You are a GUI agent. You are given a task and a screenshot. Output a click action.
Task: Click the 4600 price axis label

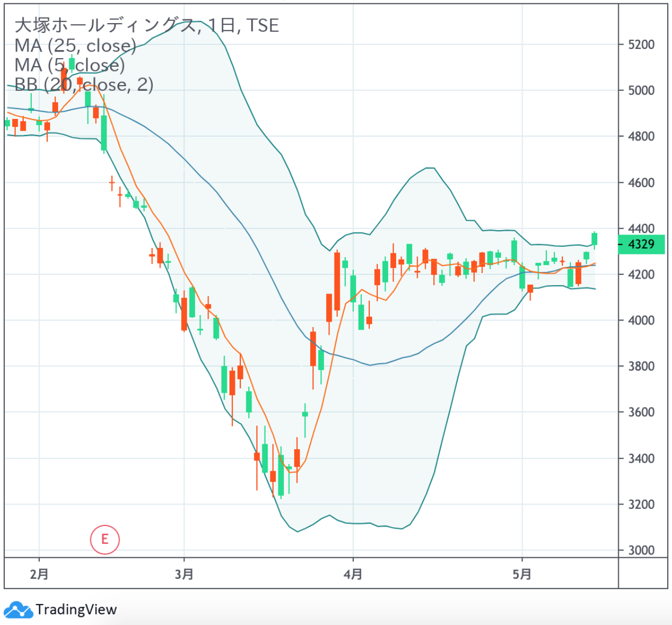point(641,183)
